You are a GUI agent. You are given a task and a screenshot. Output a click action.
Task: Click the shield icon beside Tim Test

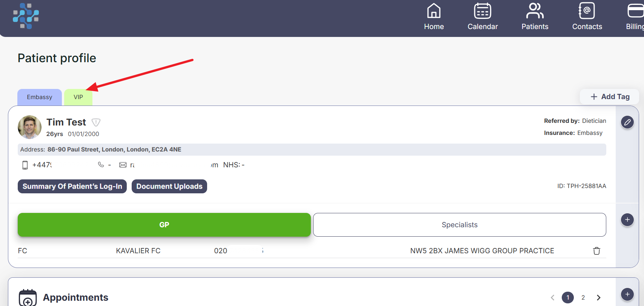point(96,122)
